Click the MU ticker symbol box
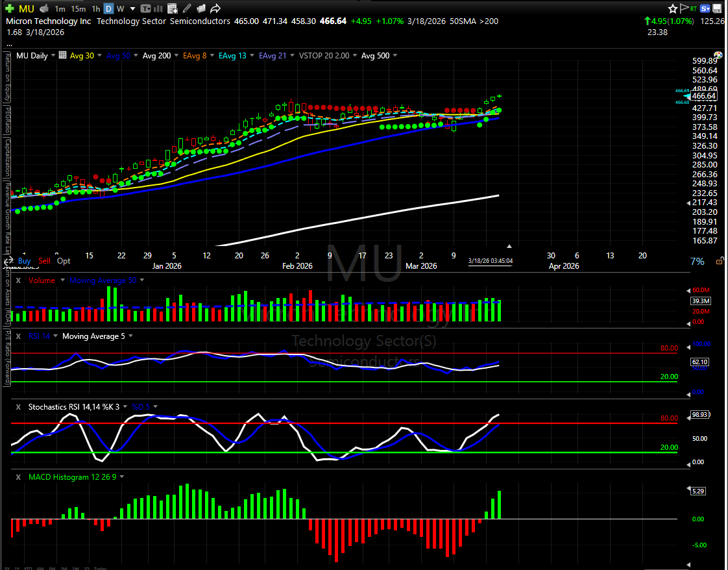The width and height of the screenshot is (728, 570). [x=27, y=9]
